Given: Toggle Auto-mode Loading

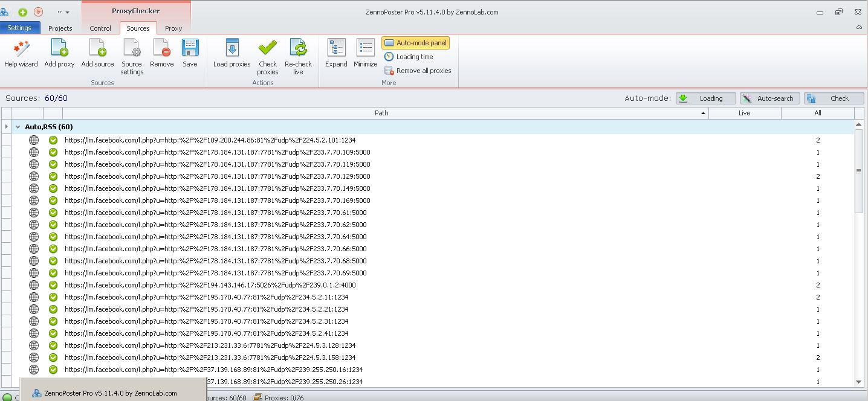Looking at the screenshot, I should [705, 98].
